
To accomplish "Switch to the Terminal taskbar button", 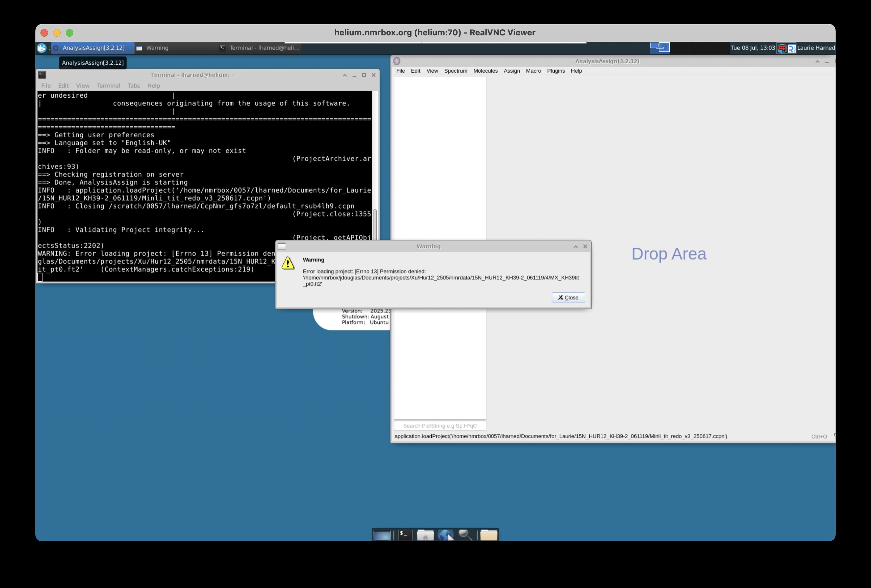I will coord(260,48).
